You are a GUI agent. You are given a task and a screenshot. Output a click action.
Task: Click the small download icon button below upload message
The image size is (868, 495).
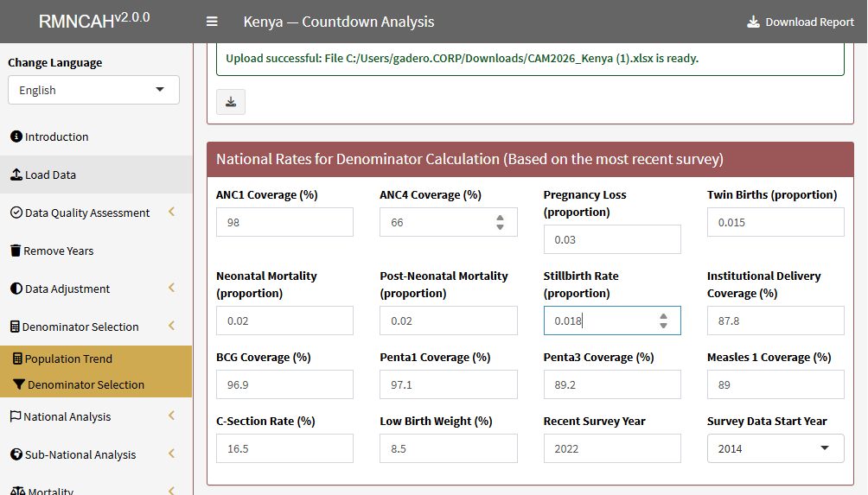(231, 102)
